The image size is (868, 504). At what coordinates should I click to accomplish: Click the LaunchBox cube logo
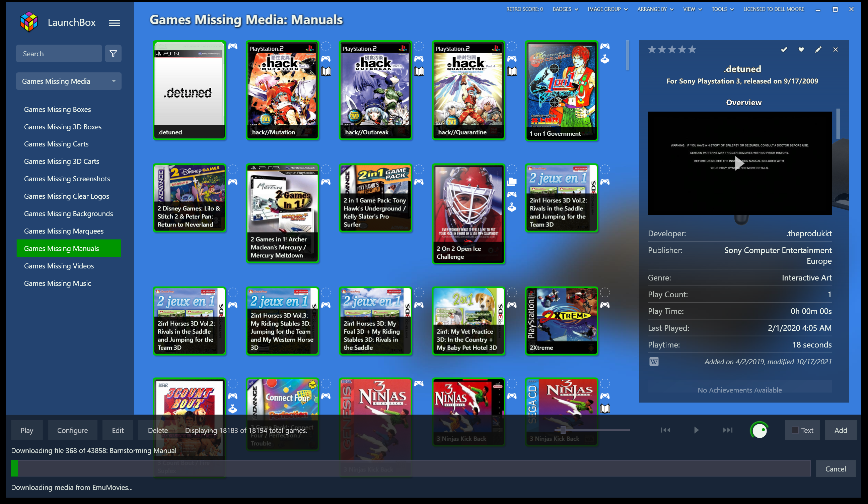coord(28,21)
